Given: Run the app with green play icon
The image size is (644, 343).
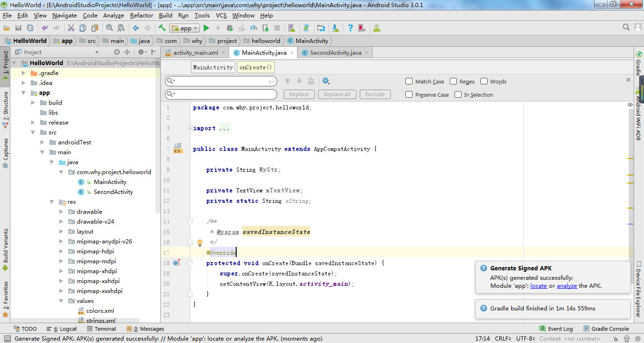Looking at the screenshot, I should pyautogui.click(x=206, y=28).
